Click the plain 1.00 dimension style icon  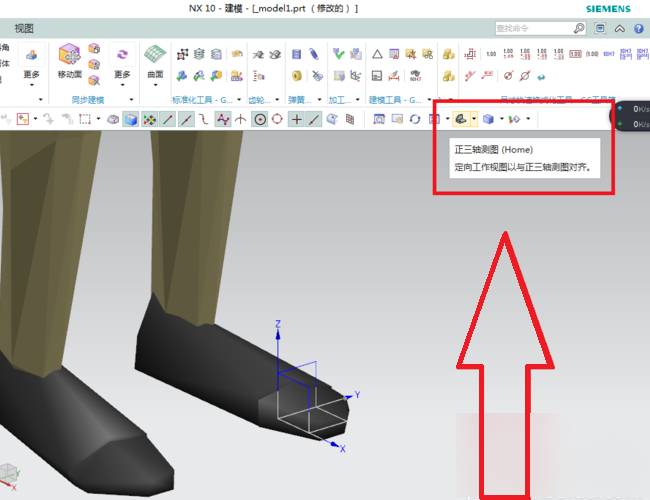point(491,54)
